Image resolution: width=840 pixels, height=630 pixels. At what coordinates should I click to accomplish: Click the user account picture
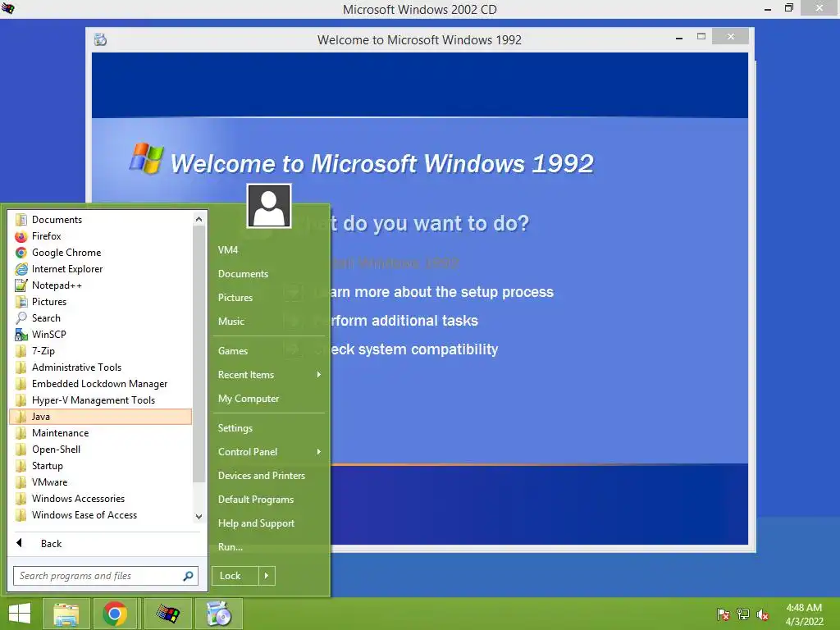269,206
